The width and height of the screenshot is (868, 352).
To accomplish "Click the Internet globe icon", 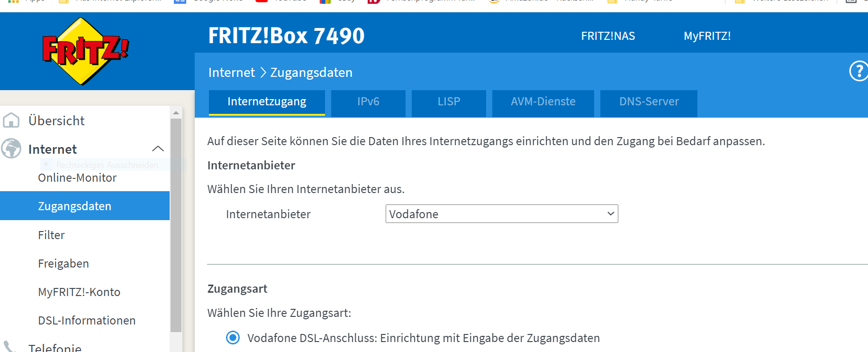I will 11,148.
